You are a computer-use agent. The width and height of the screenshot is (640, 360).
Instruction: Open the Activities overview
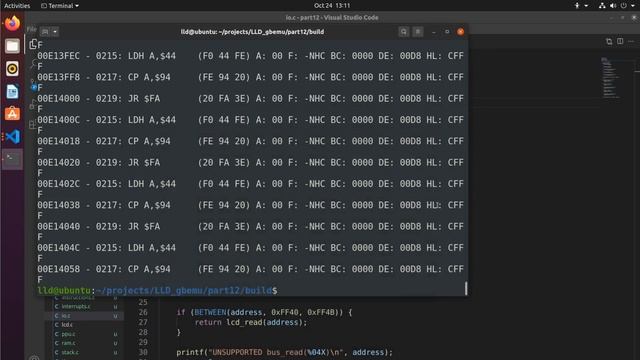tap(17, 6)
